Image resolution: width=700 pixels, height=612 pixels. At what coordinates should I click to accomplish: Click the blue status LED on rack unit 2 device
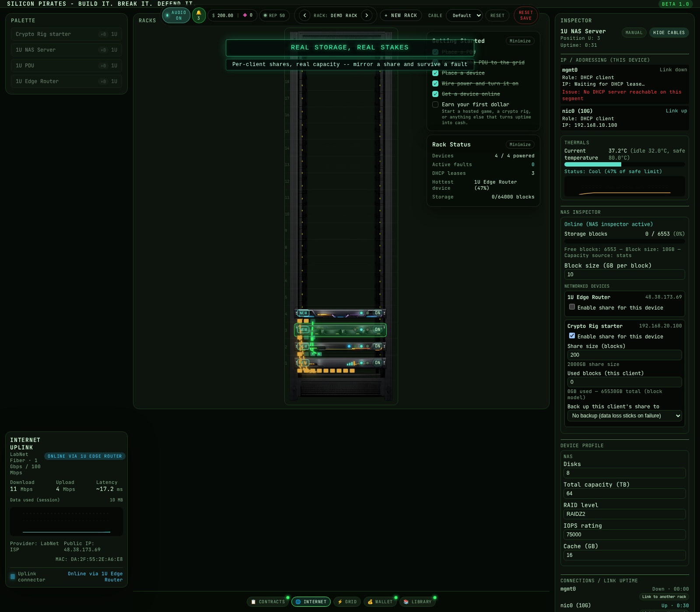(x=349, y=346)
